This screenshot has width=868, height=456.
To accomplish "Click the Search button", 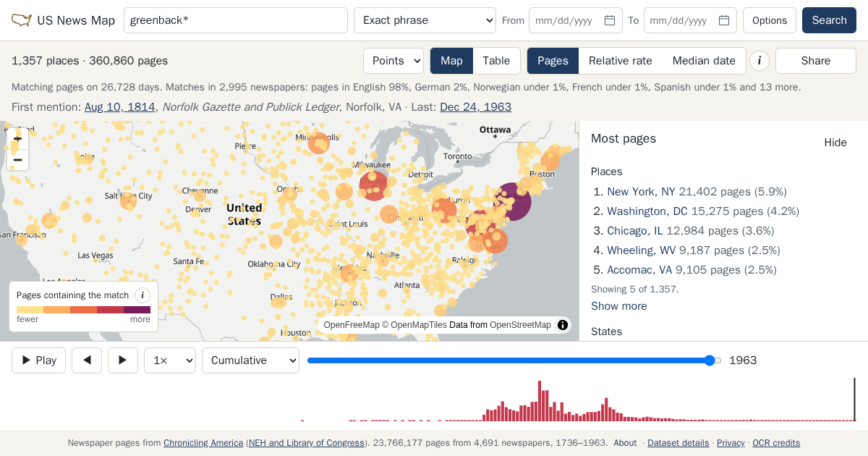I will (x=829, y=20).
